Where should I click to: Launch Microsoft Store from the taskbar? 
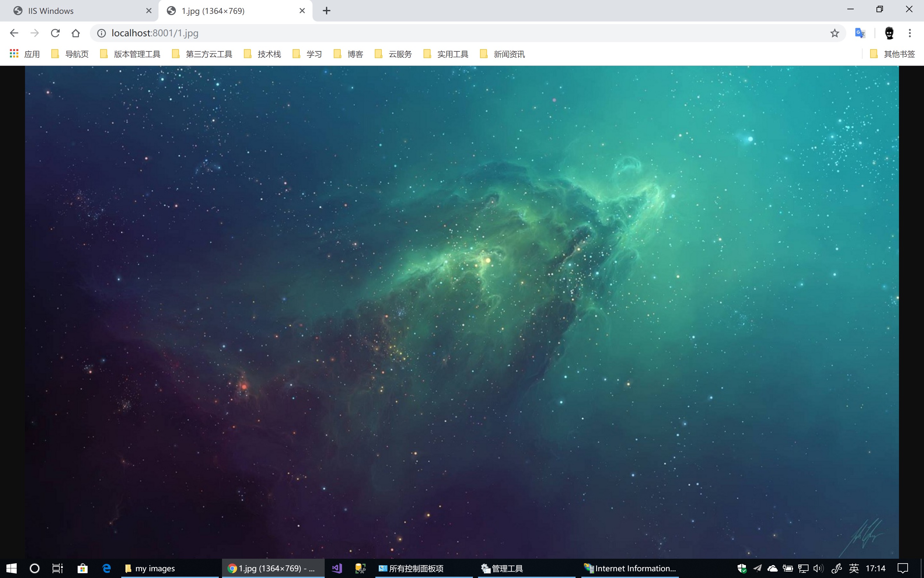[82, 568]
